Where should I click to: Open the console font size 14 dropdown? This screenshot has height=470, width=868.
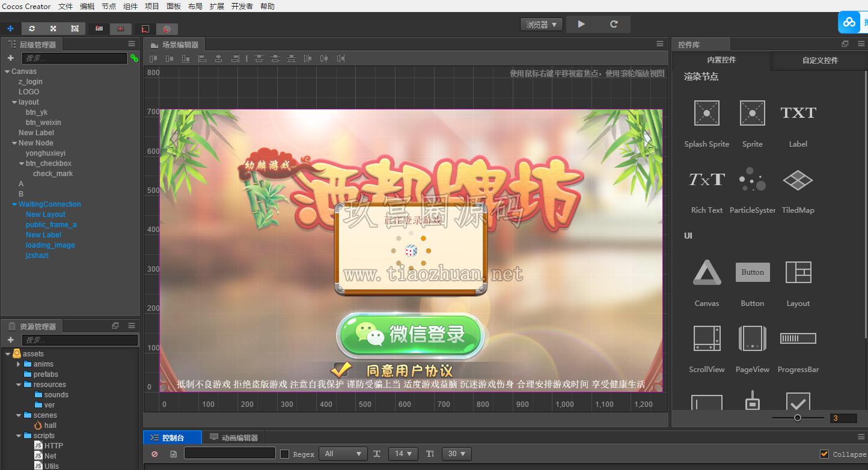pos(403,454)
